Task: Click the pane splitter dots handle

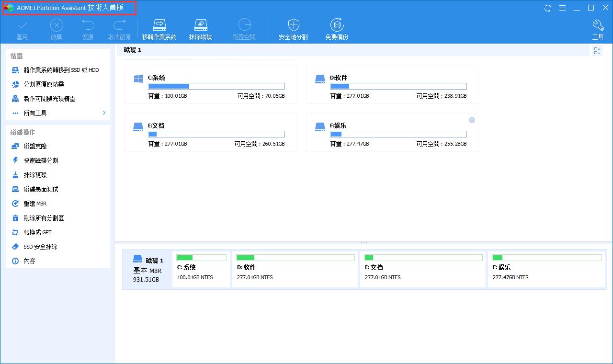Action: point(364,243)
